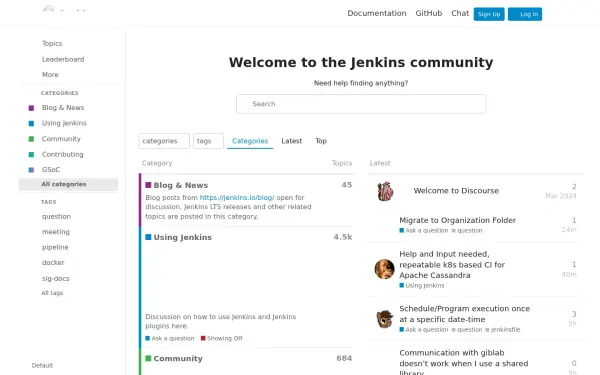Click the 24m activity time
This screenshot has width=600, height=375.
point(569,230)
